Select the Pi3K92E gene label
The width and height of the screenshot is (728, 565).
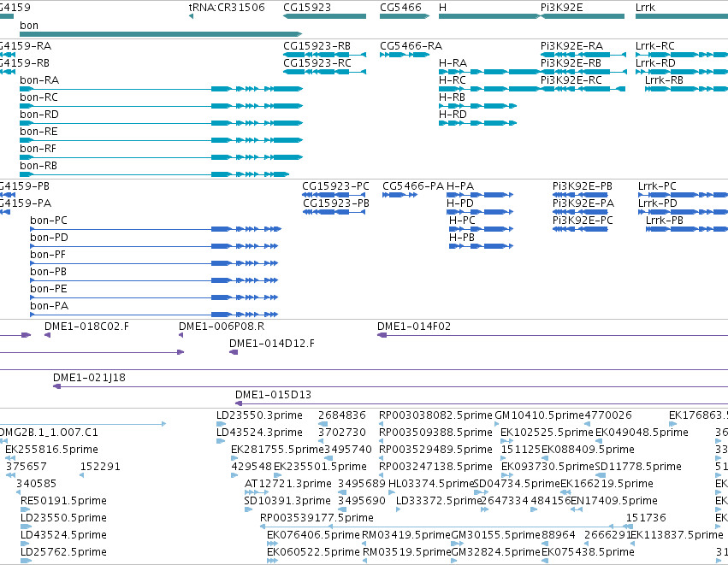tap(561, 8)
